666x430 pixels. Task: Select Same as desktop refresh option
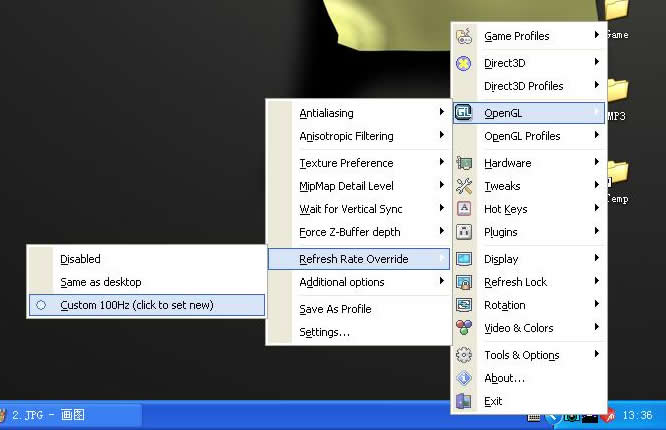[x=100, y=282]
